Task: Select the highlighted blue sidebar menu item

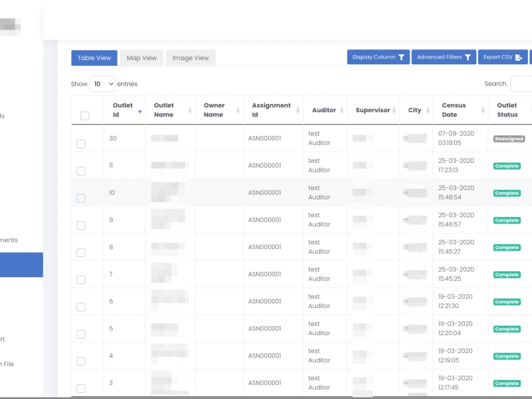Action: coord(21,264)
